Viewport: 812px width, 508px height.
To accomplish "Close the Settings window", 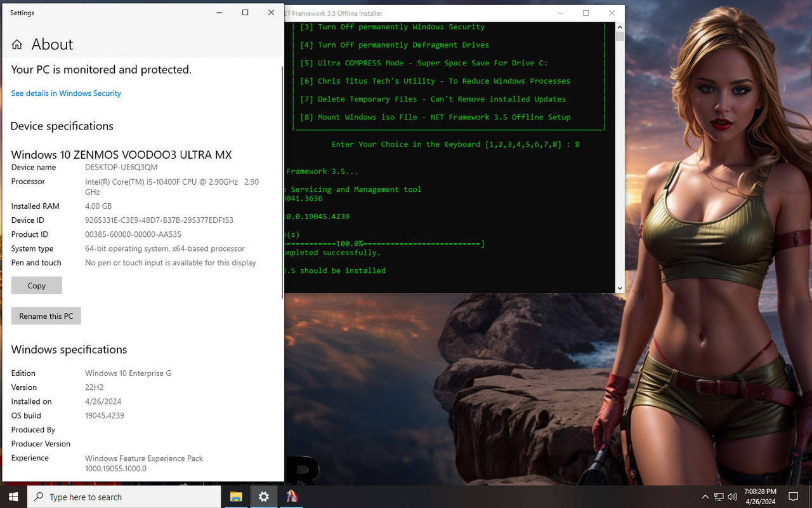I will click(271, 13).
